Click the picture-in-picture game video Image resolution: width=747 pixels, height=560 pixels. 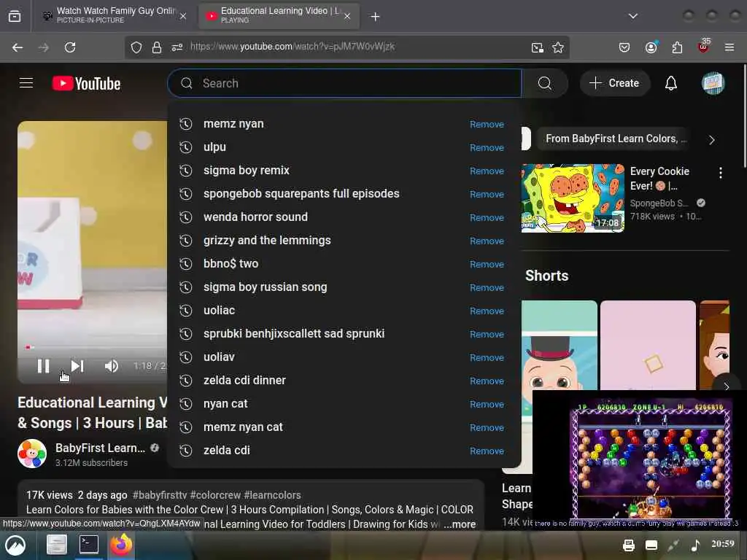pyautogui.click(x=640, y=459)
